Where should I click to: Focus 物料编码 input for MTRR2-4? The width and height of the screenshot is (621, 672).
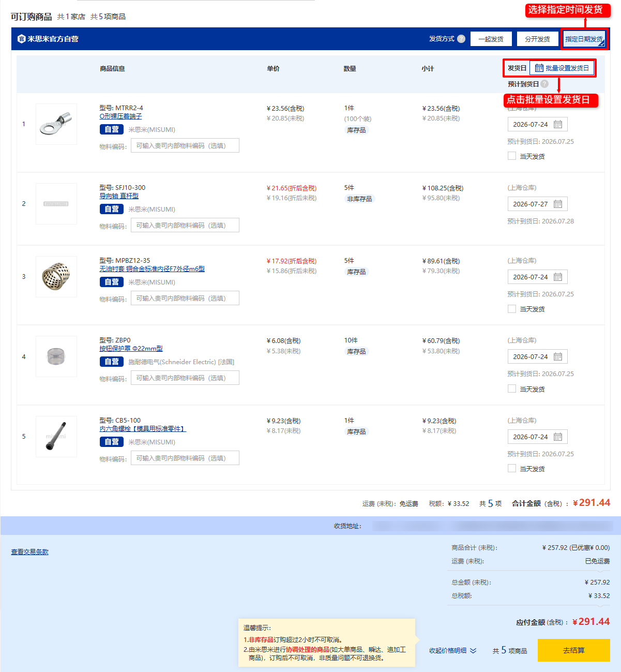pyautogui.click(x=185, y=146)
